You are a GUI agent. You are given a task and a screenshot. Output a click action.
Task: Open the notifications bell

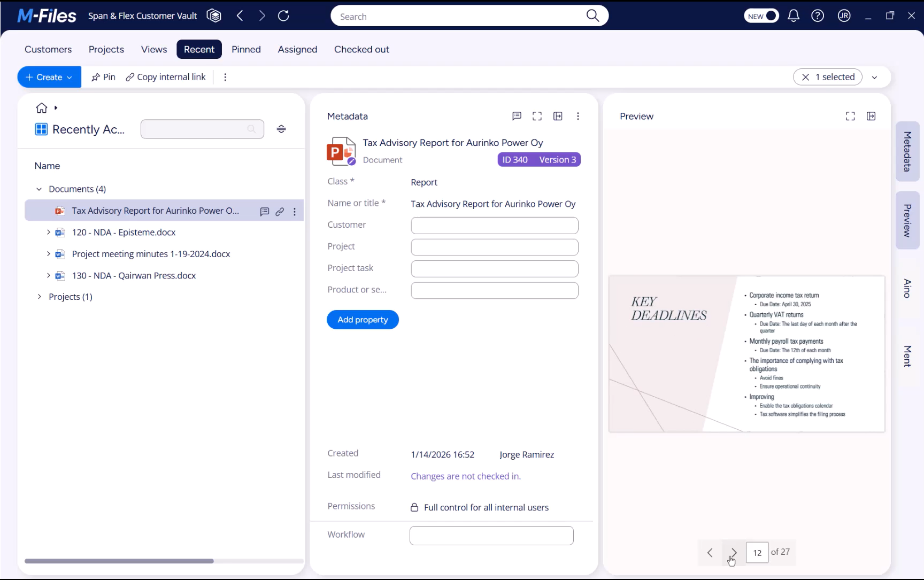[x=794, y=16]
